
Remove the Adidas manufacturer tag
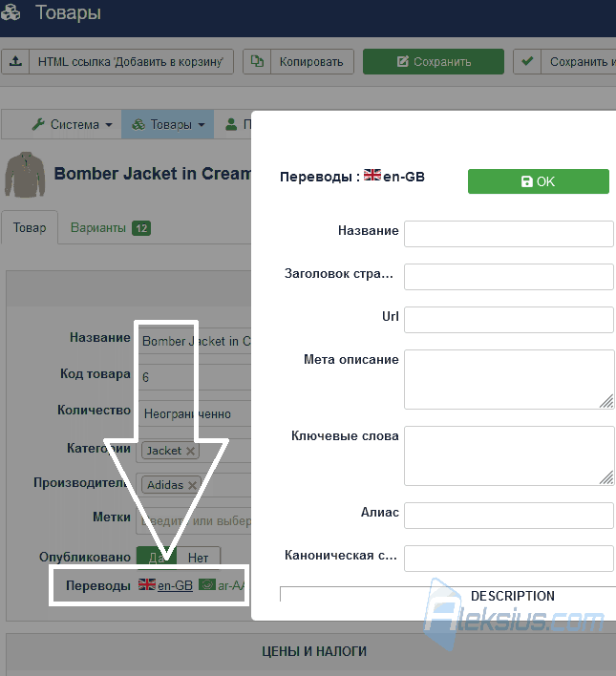(192, 485)
